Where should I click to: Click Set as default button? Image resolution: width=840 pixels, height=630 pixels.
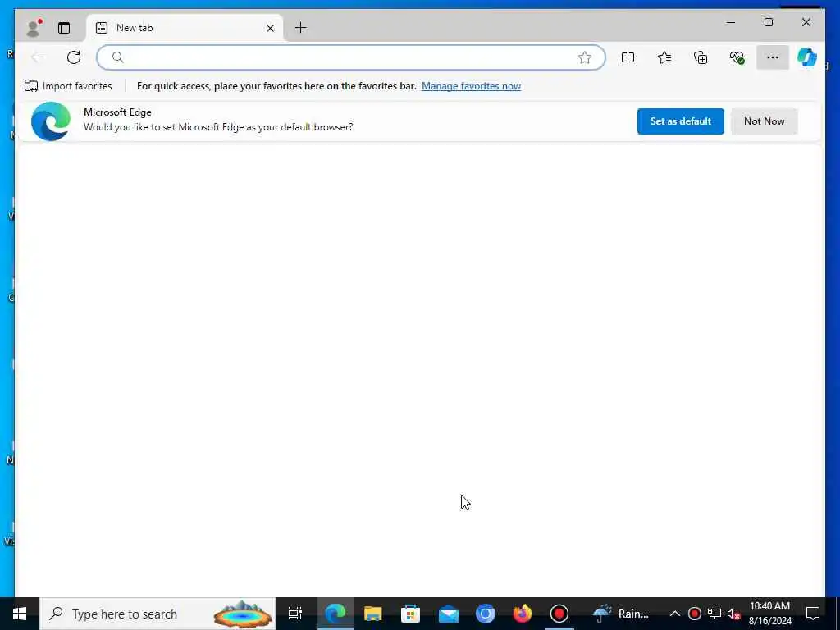tap(680, 121)
